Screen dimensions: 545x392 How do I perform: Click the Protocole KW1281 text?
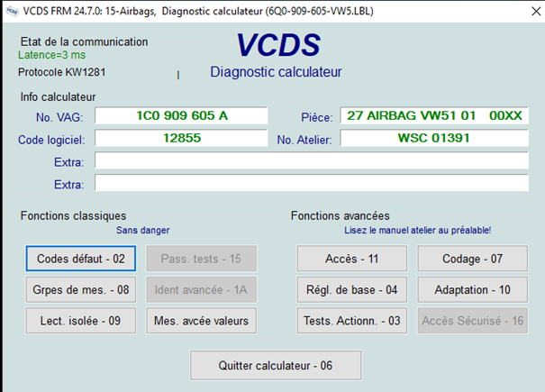click(62, 72)
